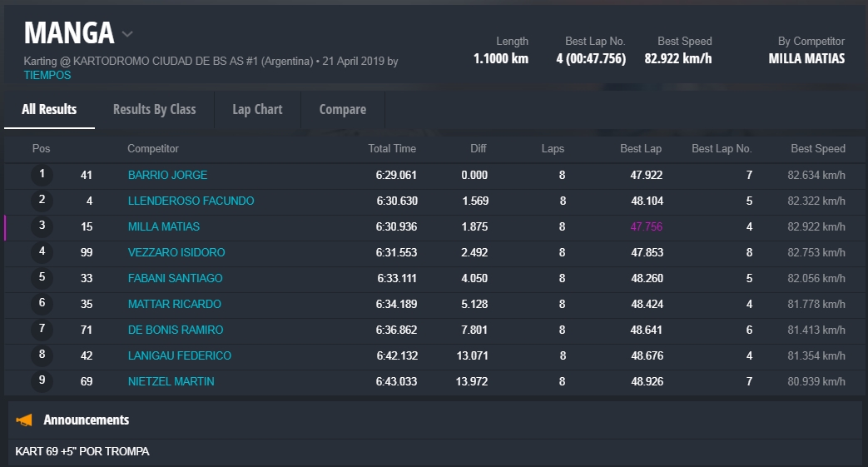
Task: Select the All Results tab
Action: (x=49, y=109)
